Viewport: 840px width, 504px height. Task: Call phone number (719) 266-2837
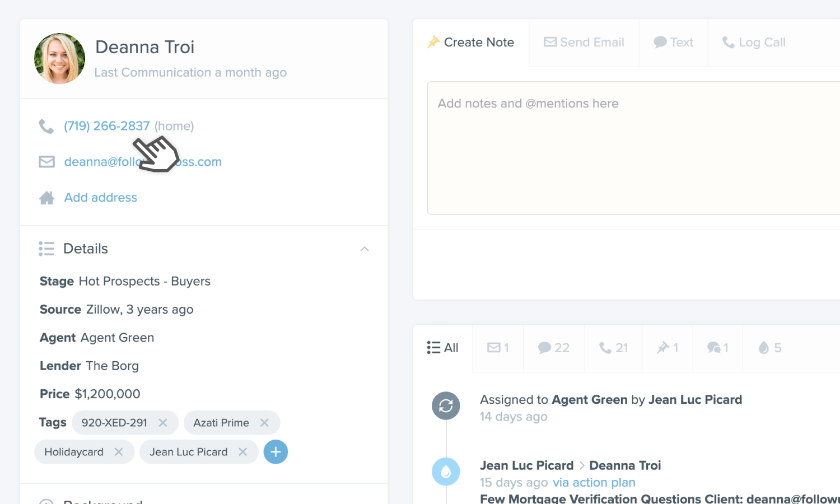click(x=107, y=126)
